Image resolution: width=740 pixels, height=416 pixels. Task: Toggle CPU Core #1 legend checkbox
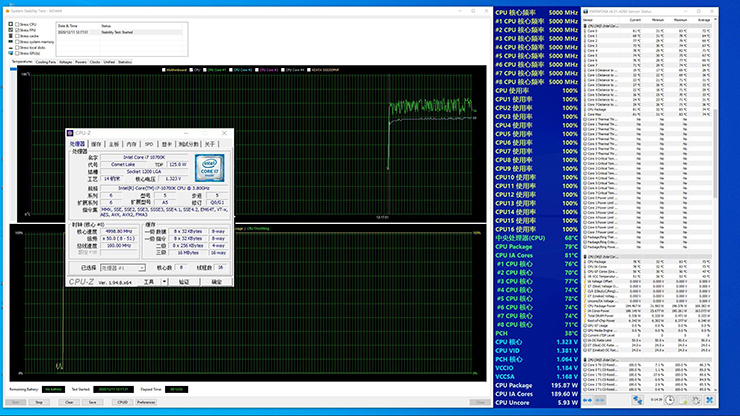[205, 70]
